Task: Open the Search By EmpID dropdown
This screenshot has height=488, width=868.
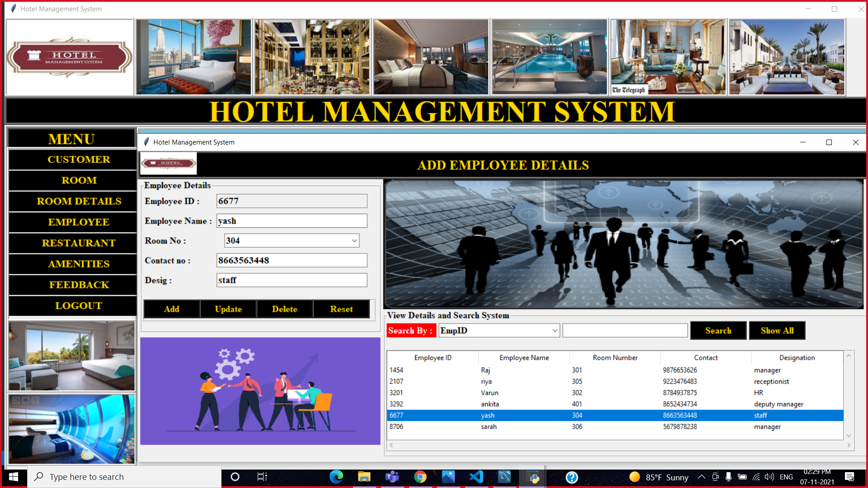Action: (555, 330)
